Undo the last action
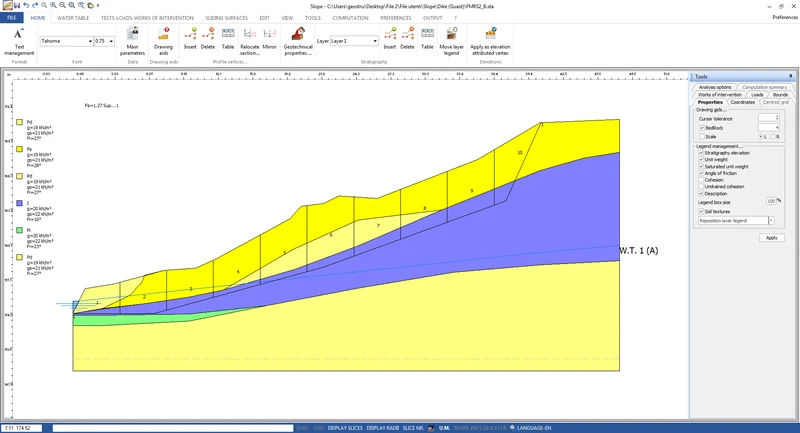 [26, 5]
